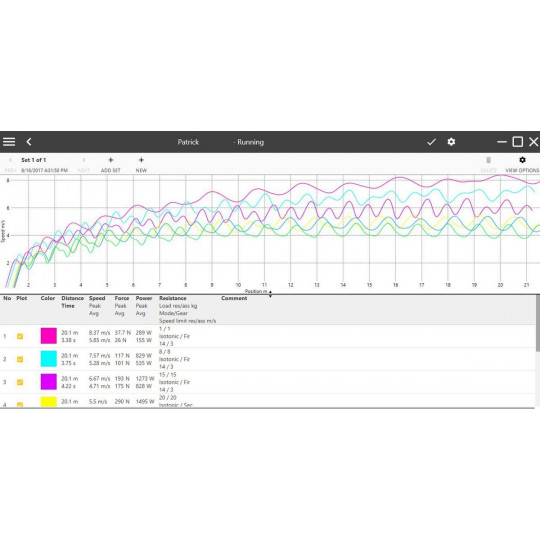The image size is (540, 540).
Task: Click the Position m axis selector arrow
Action: pyautogui.click(x=270, y=293)
